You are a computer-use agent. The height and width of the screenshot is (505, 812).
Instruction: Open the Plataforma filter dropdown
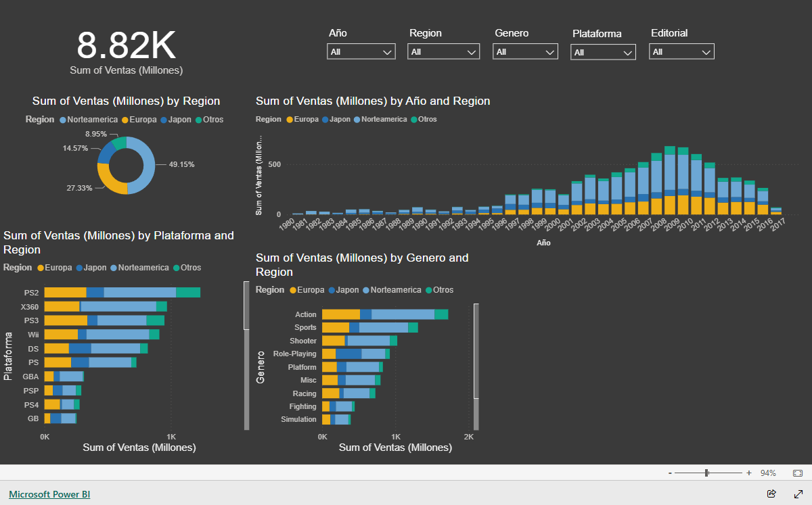click(604, 52)
